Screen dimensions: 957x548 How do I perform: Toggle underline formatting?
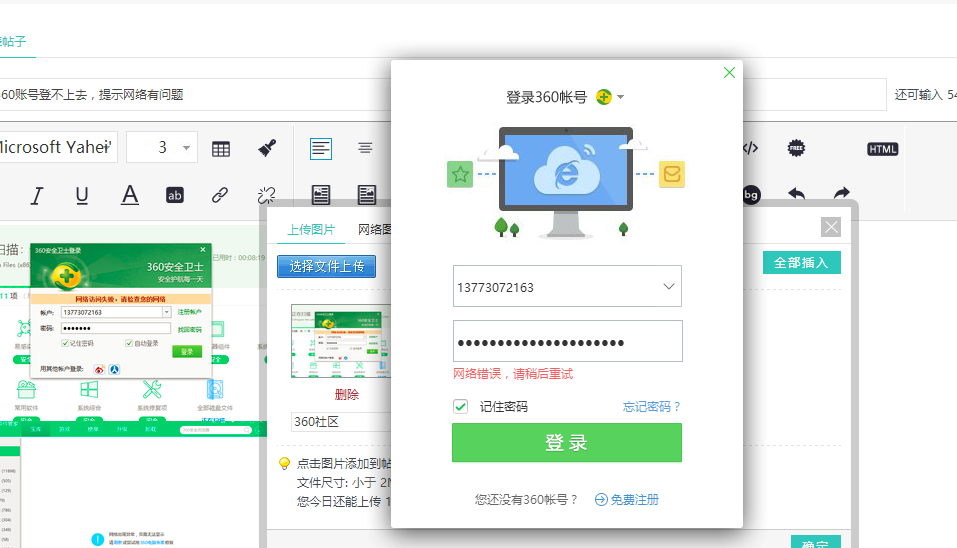(x=82, y=195)
